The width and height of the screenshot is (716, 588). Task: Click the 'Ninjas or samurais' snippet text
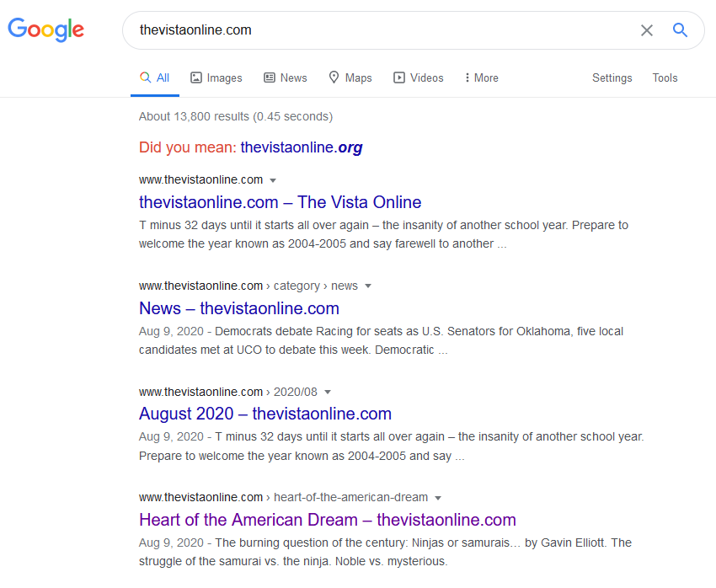[x=386, y=552]
